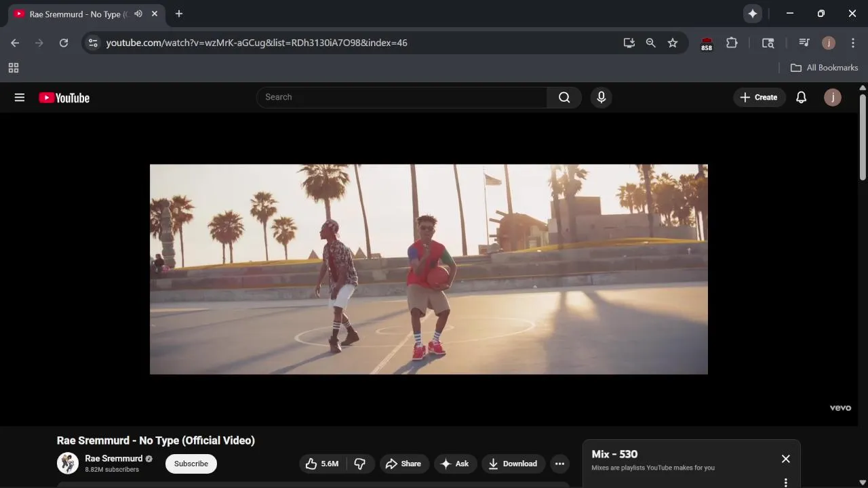Image resolution: width=868 pixels, height=488 pixels.
Task: Open the zoom magnifier in address bar
Action: click(x=651, y=43)
